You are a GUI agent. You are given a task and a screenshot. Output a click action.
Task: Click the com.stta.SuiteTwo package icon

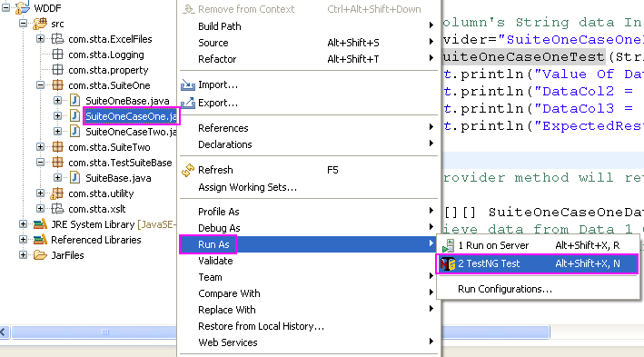[x=57, y=147]
